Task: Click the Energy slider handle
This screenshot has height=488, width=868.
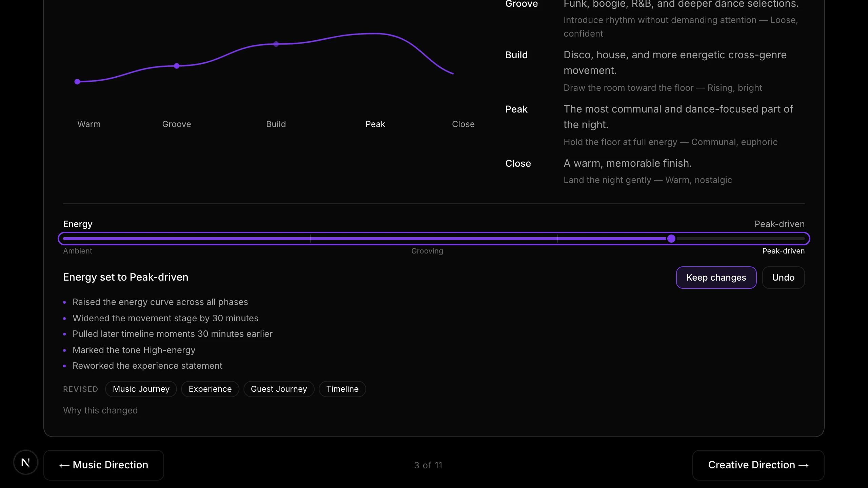Action: [x=671, y=239]
